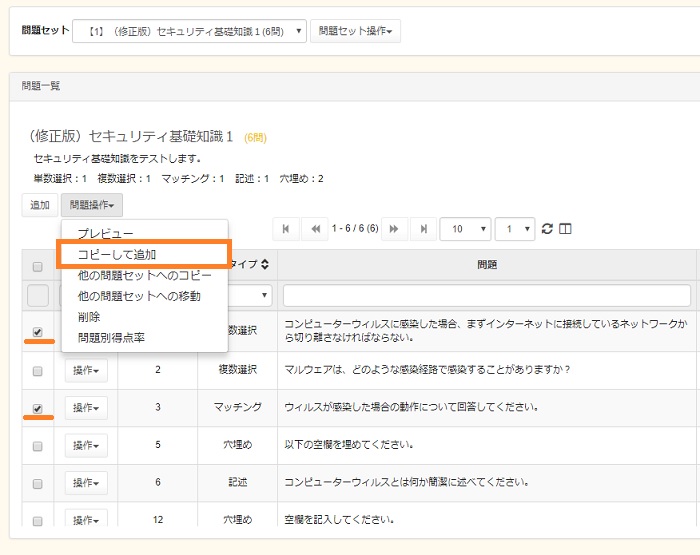The width and height of the screenshot is (700, 555).
Task: Select コピーして追加 from the menu
Action: pyautogui.click(x=117, y=255)
